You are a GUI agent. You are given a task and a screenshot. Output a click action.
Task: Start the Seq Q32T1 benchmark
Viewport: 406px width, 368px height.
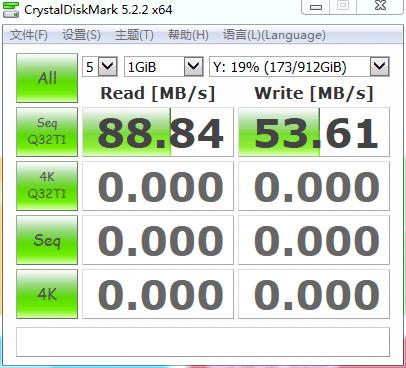[x=47, y=132]
